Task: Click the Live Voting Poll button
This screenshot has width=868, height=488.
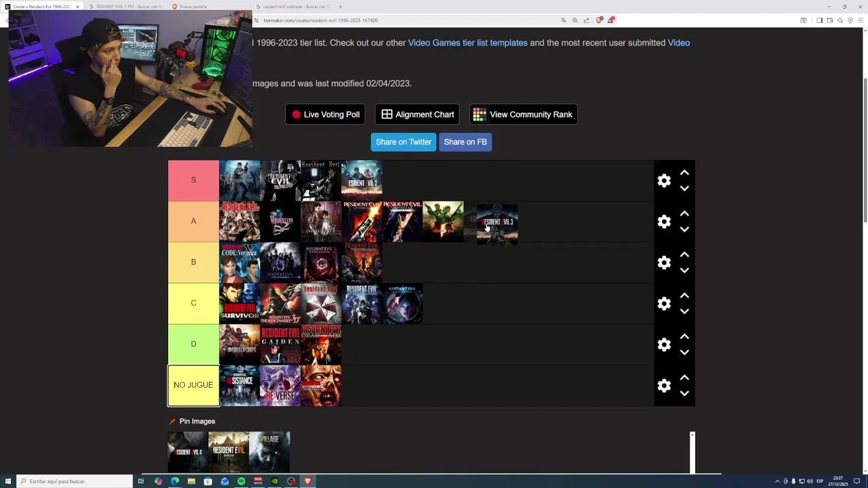Action: [325, 115]
